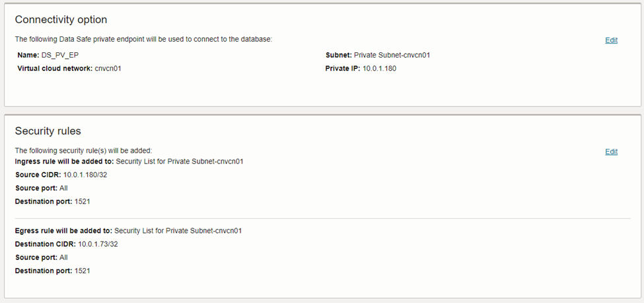Click the Connectivity option heading
Viewport: 644px width, 303px height.
click(x=61, y=20)
